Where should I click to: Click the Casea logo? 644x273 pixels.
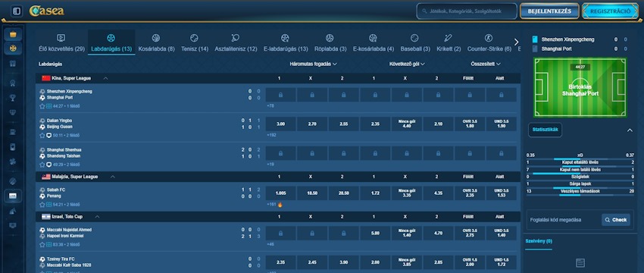[46, 11]
